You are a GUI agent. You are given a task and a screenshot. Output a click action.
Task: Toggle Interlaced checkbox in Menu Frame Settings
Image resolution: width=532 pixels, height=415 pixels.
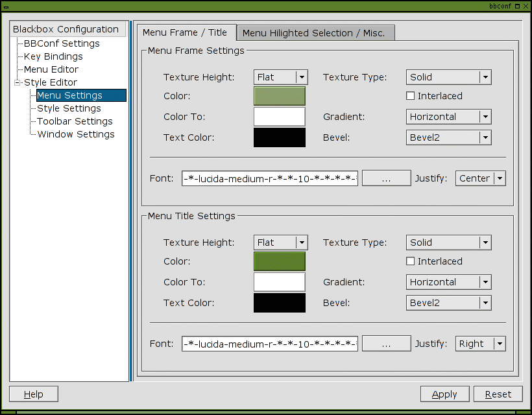(x=410, y=96)
